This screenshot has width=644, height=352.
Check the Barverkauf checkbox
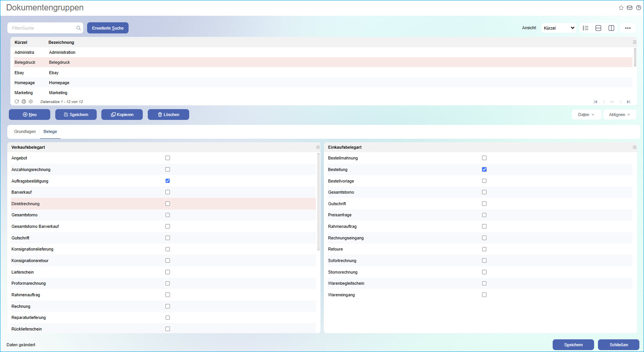point(168,192)
